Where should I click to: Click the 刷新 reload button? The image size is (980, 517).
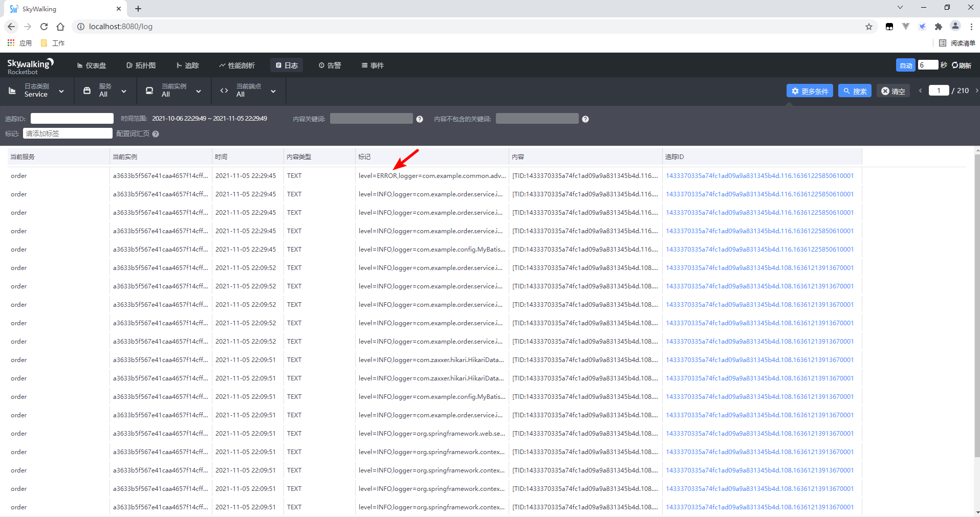(962, 65)
